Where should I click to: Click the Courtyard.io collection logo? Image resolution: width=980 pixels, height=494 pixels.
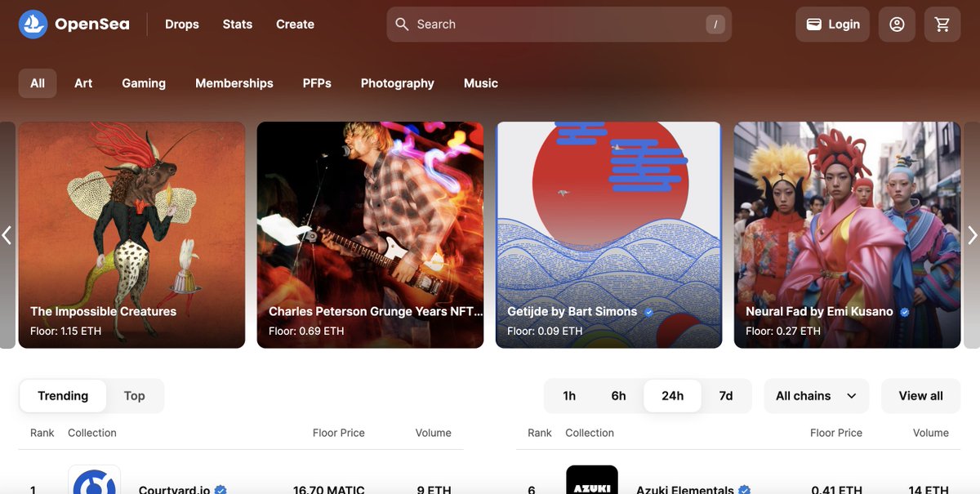94,480
